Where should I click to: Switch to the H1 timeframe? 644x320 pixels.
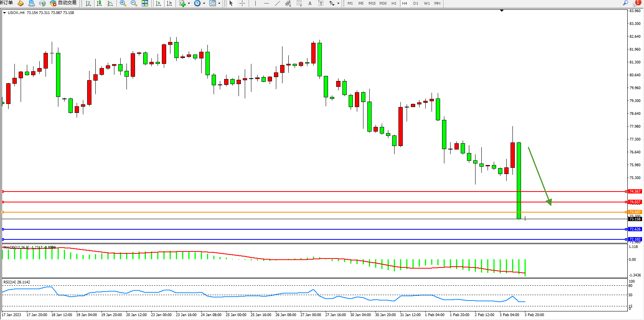pos(394,4)
